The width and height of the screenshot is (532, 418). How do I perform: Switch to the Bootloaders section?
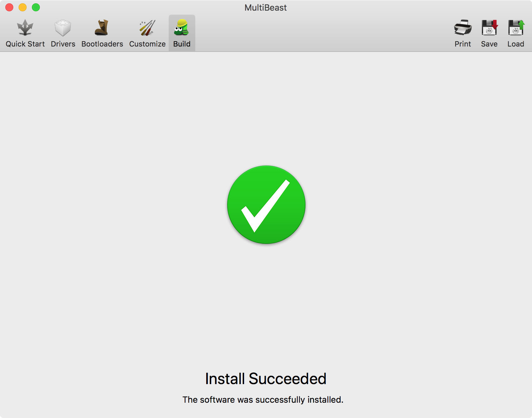pyautogui.click(x=102, y=33)
